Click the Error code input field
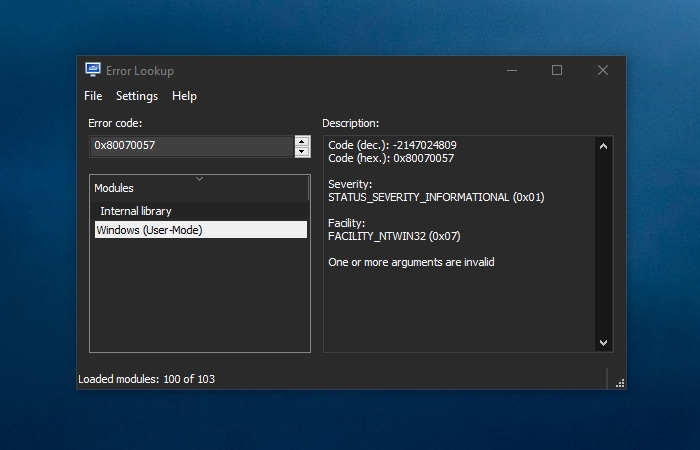 click(x=192, y=146)
